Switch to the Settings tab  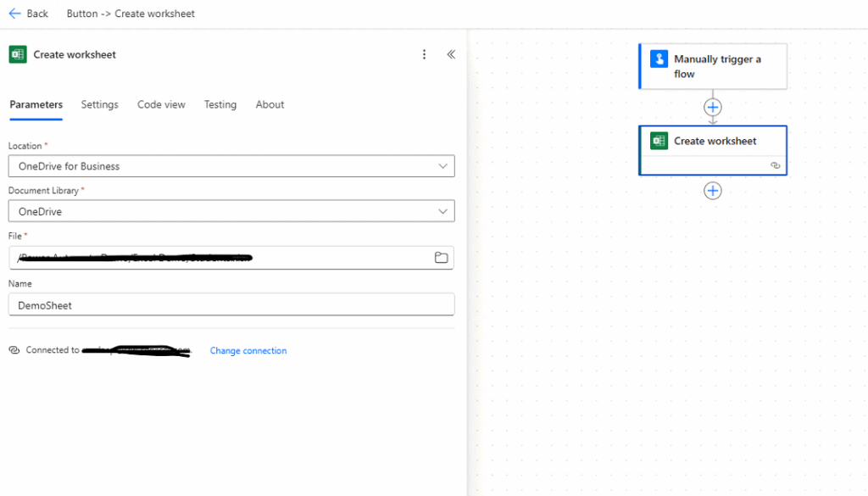(x=99, y=105)
